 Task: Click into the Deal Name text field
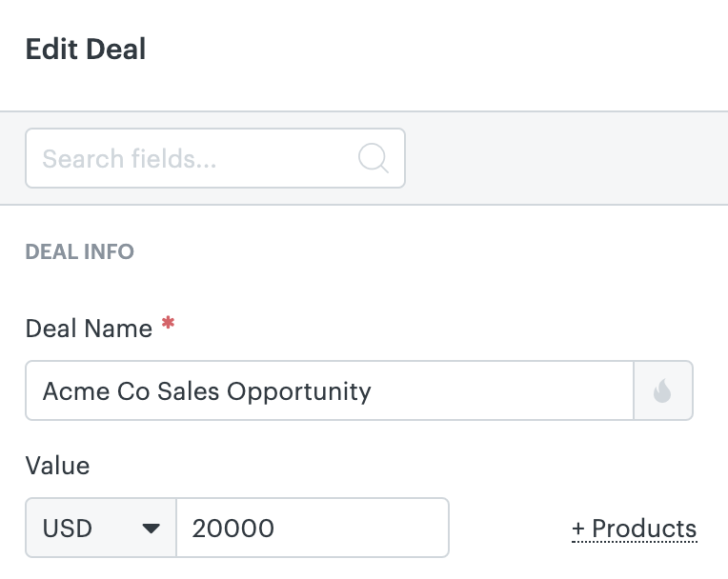[x=330, y=390]
